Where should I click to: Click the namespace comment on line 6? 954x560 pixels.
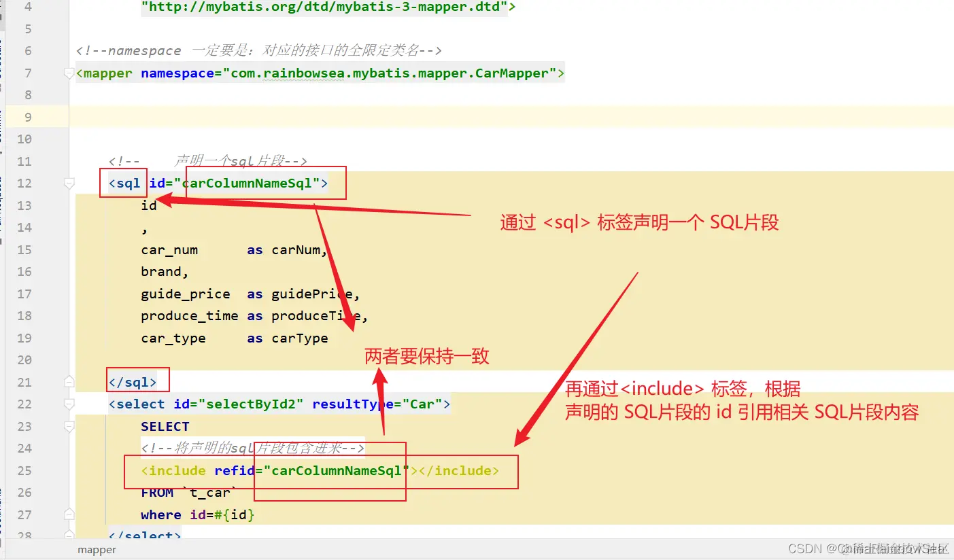[x=259, y=51]
